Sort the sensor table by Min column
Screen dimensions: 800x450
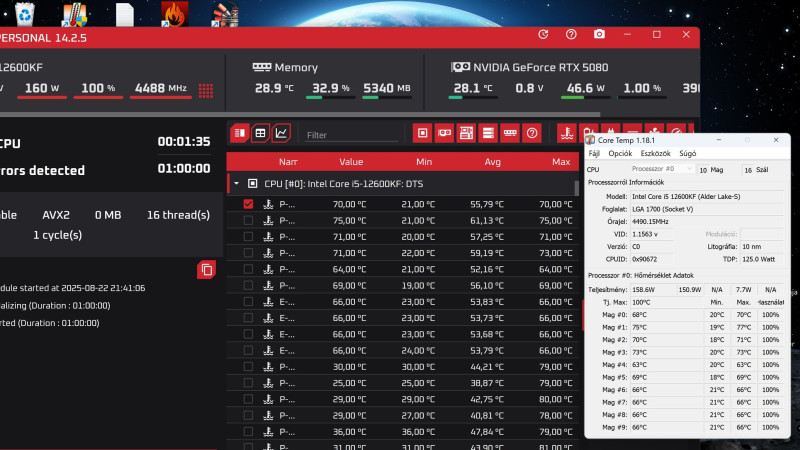pos(423,162)
